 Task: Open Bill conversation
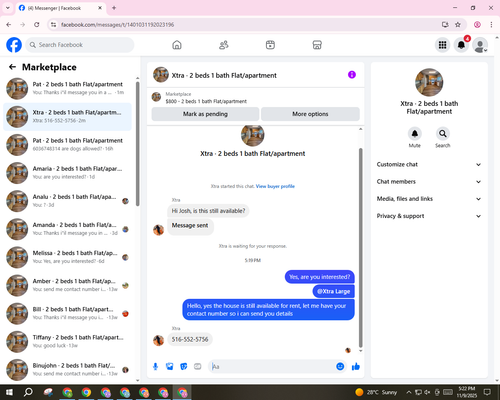tap(67, 314)
